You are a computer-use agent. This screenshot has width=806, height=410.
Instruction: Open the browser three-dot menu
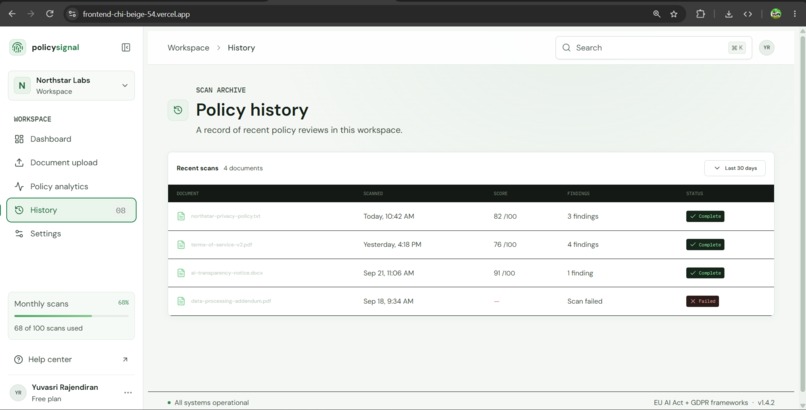click(x=794, y=14)
